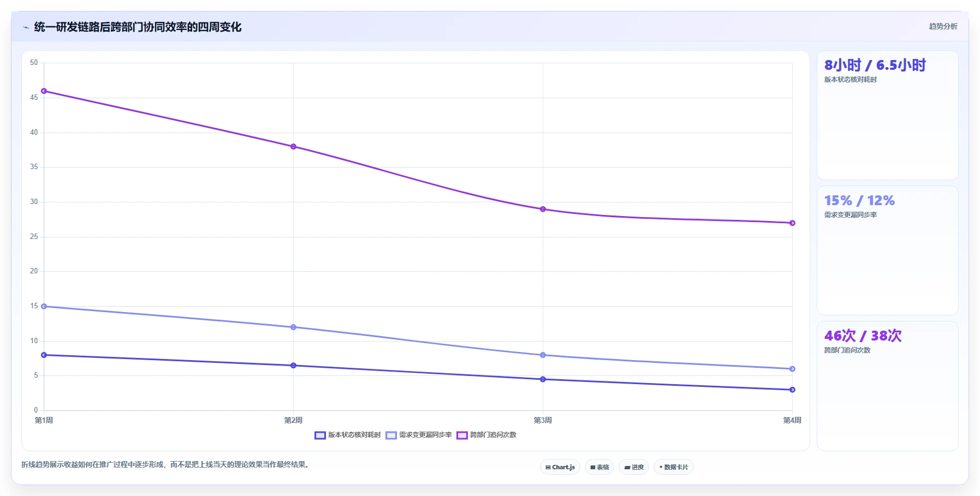This screenshot has height=496, width=980.
Task: Open the 46次 / 38次 stat card
Action: click(888, 386)
